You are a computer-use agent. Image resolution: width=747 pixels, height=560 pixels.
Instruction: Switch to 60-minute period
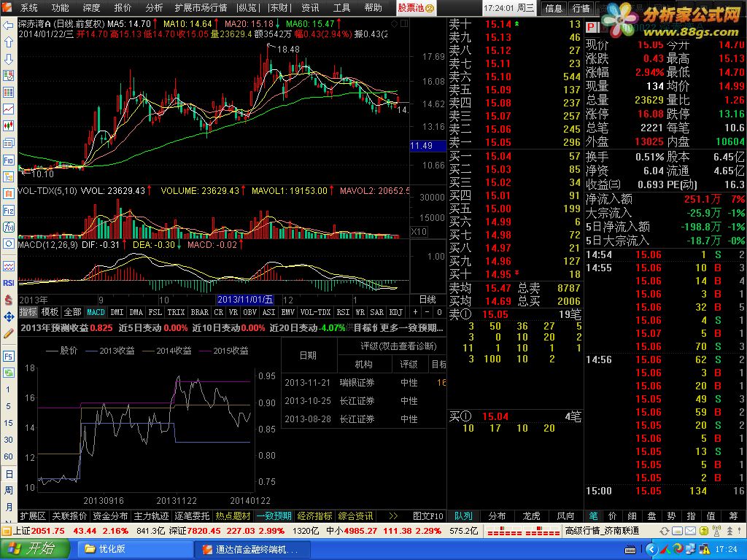click(x=8, y=456)
